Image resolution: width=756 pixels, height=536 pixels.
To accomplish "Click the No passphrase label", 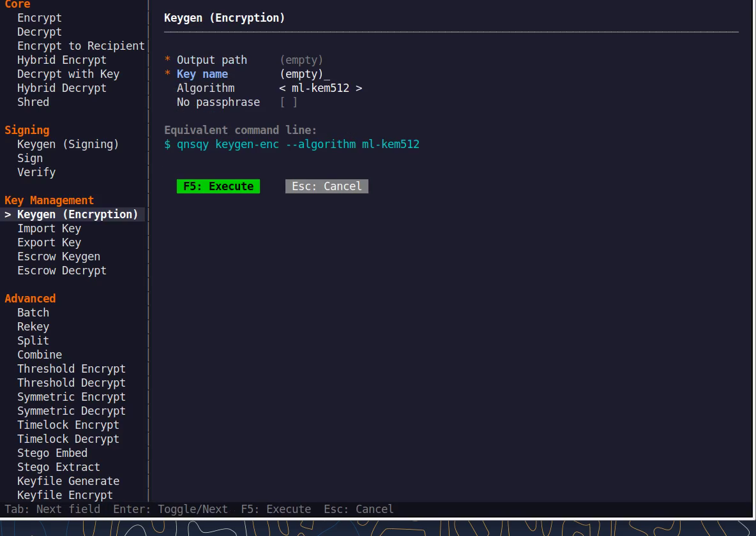I will pyautogui.click(x=218, y=101).
